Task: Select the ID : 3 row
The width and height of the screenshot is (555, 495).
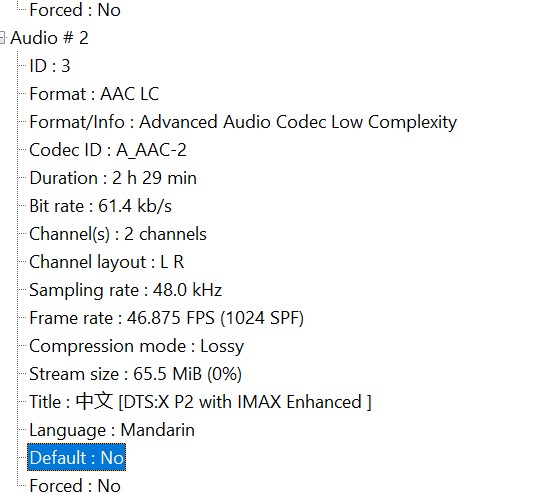Action: pos(50,66)
